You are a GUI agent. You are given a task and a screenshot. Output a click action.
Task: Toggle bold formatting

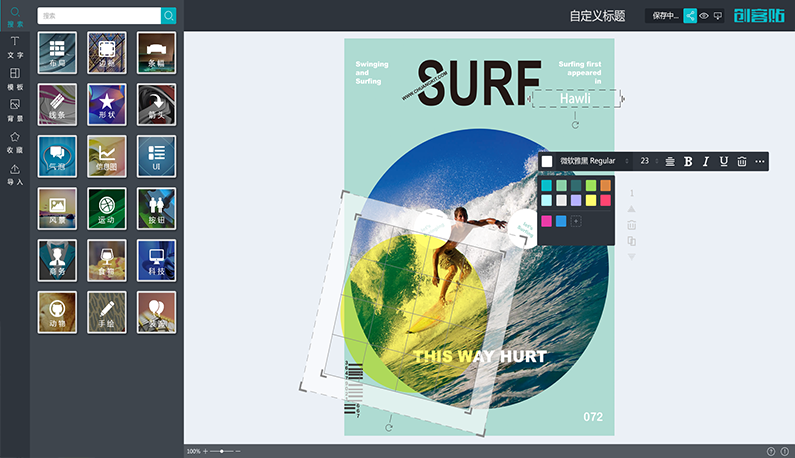[688, 161]
